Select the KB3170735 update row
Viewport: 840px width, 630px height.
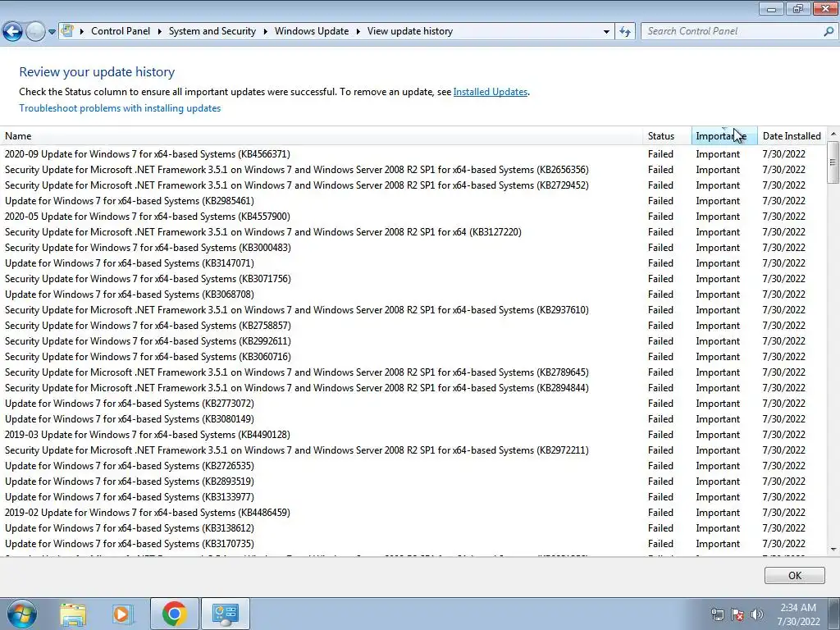pos(413,544)
